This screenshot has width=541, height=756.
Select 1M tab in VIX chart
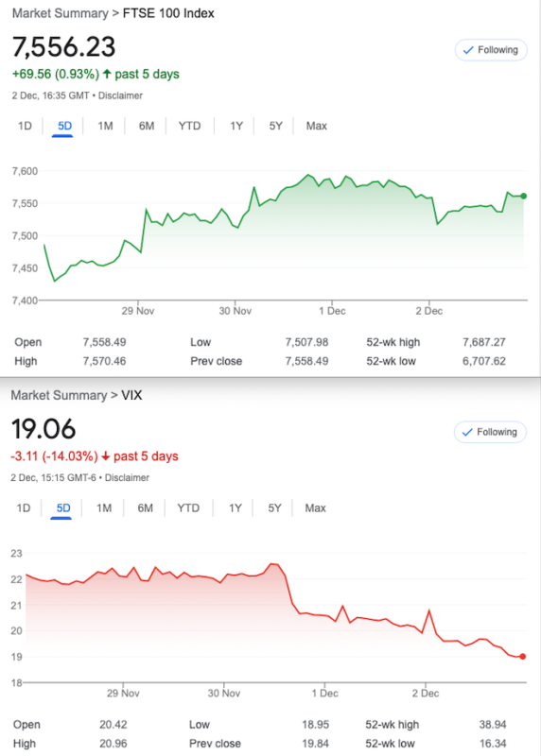tap(104, 508)
